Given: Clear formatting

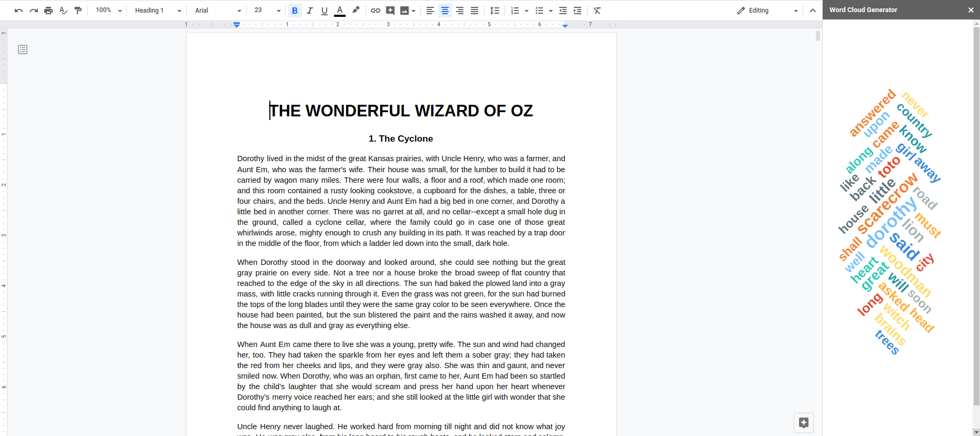Looking at the screenshot, I should tap(597, 11).
